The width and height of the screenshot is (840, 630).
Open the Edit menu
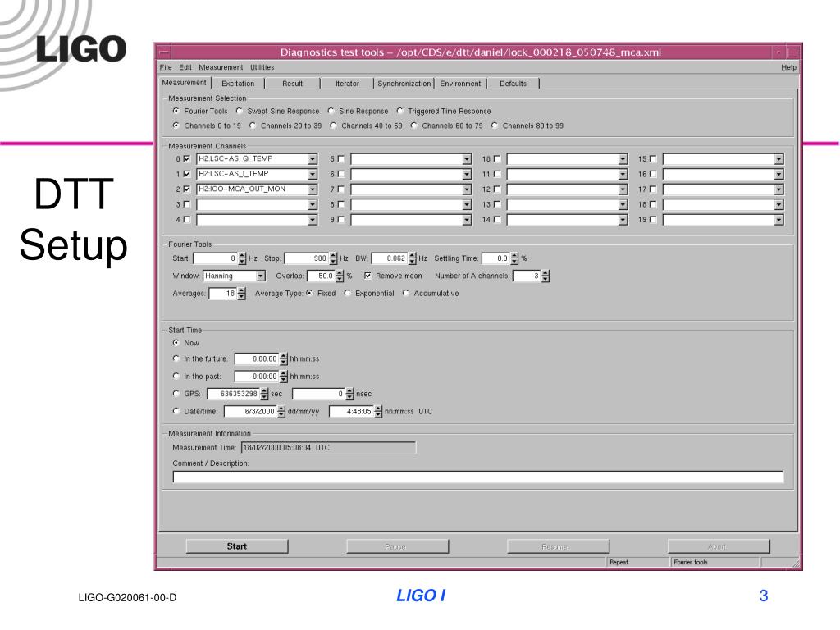pos(185,67)
